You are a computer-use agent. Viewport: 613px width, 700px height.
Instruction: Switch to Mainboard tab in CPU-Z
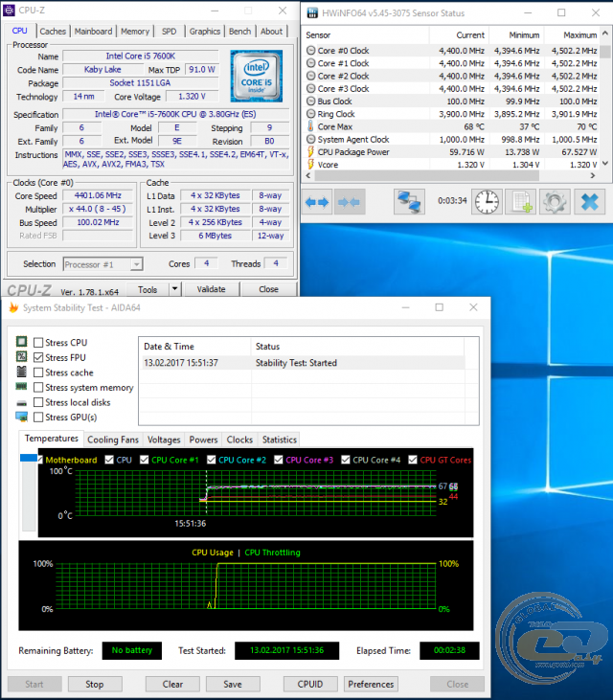(93, 32)
